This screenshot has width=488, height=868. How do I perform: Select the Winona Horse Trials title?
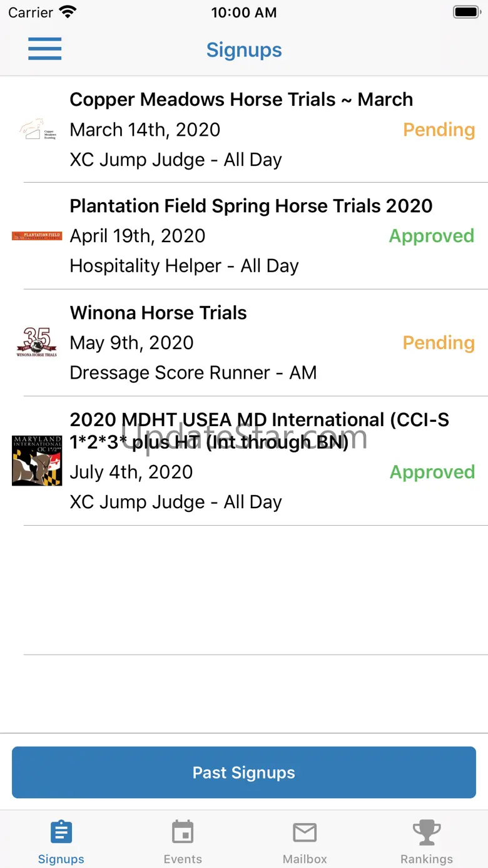[158, 313]
